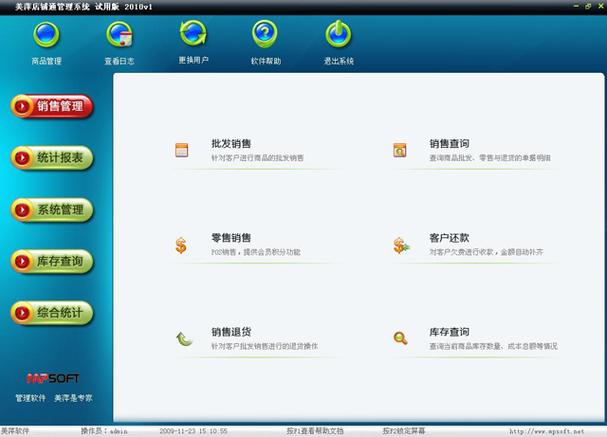Click the 销售查询 search document icon
Image resolution: width=607 pixels, height=437 pixels.
pyautogui.click(x=400, y=150)
